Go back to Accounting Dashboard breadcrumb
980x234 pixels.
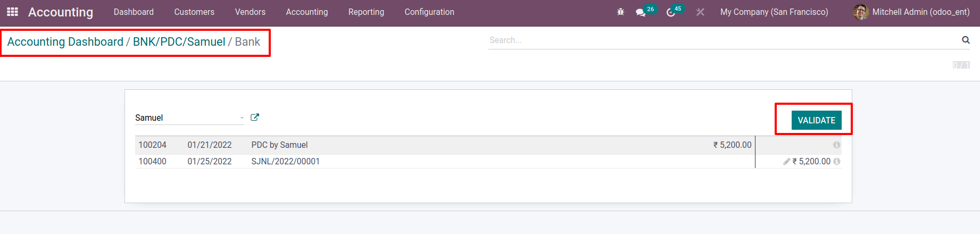click(65, 42)
